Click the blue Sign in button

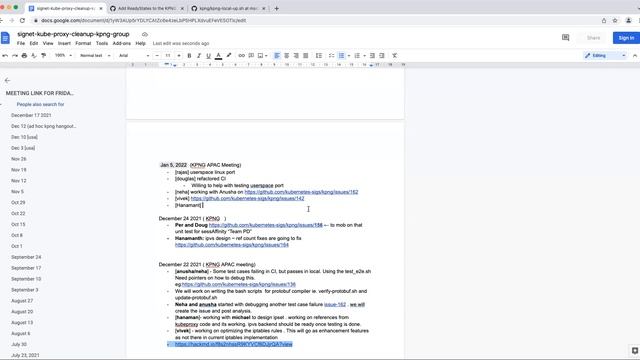pos(626,38)
